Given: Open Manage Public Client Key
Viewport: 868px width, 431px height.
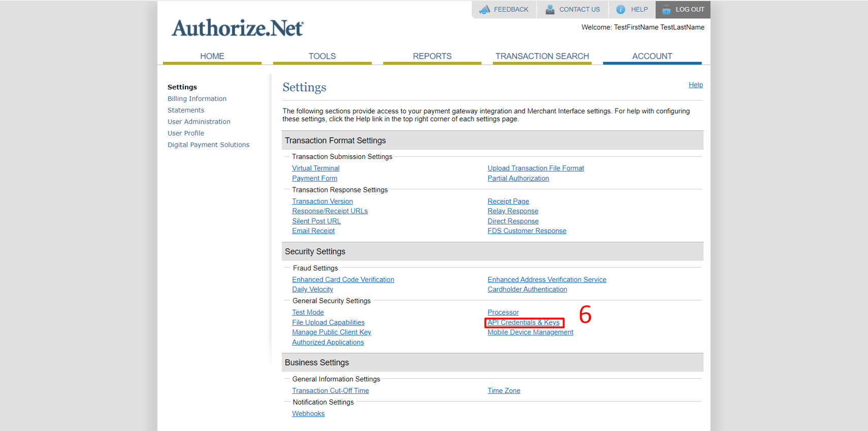Looking at the screenshot, I should pyautogui.click(x=331, y=332).
